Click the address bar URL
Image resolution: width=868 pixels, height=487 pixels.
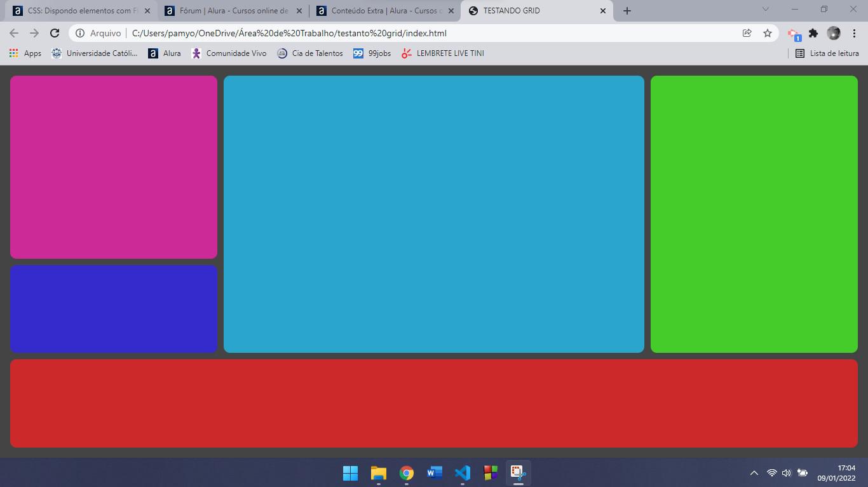click(x=289, y=33)
